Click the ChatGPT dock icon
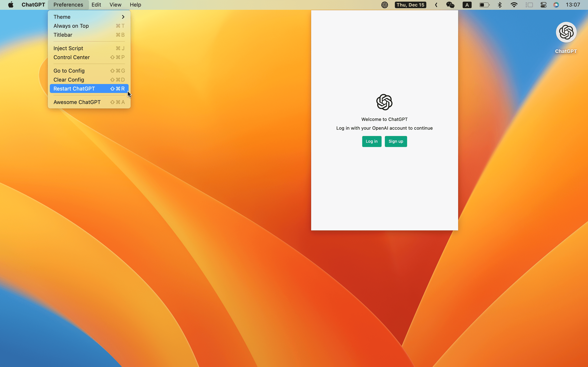Image resolution: width=588 pixels, height=367 pixels. pyautogui.click(x=566, y=32)
